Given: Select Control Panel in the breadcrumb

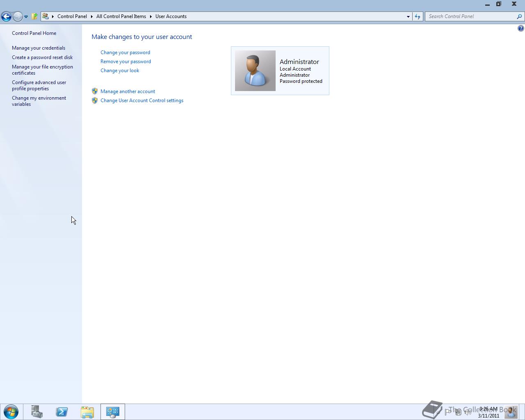Looking at the screenshot, I should [72, 16].
